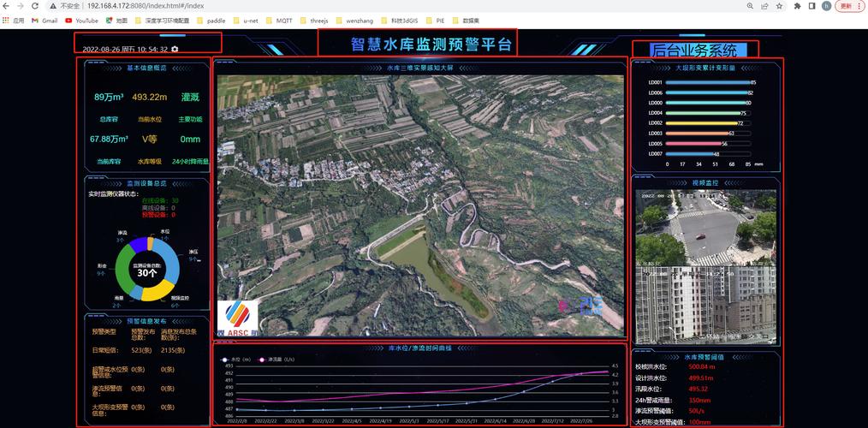Click the 67.88万m³ current capacity value
Screen dimensions: 868x428
tap(109, 139)
